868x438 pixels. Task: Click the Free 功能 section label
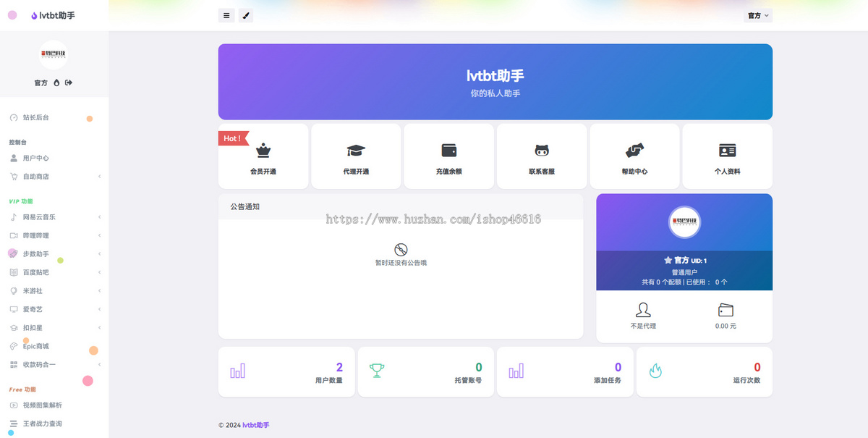[22, 389]
